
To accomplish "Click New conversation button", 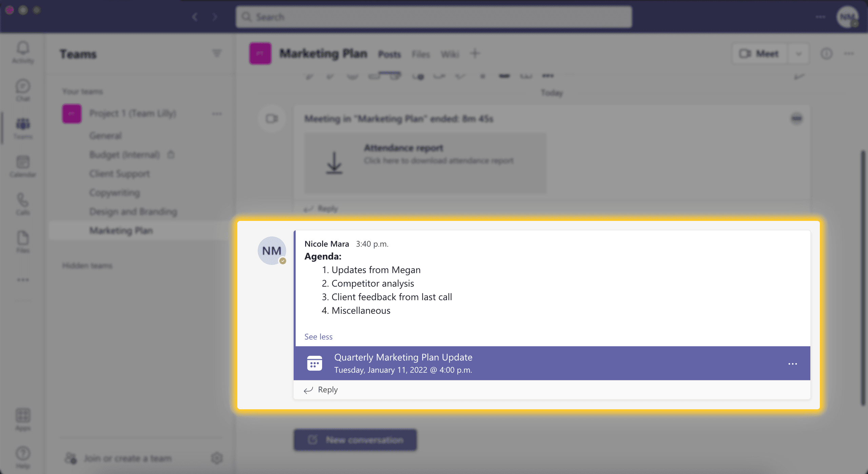I will click(x=356, y=439).
